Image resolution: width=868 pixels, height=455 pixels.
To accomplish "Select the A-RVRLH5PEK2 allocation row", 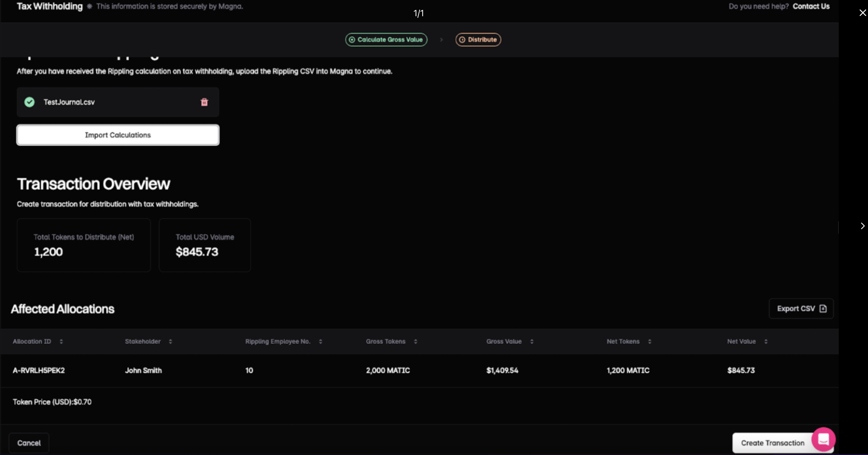I will [x=39, y=370].
